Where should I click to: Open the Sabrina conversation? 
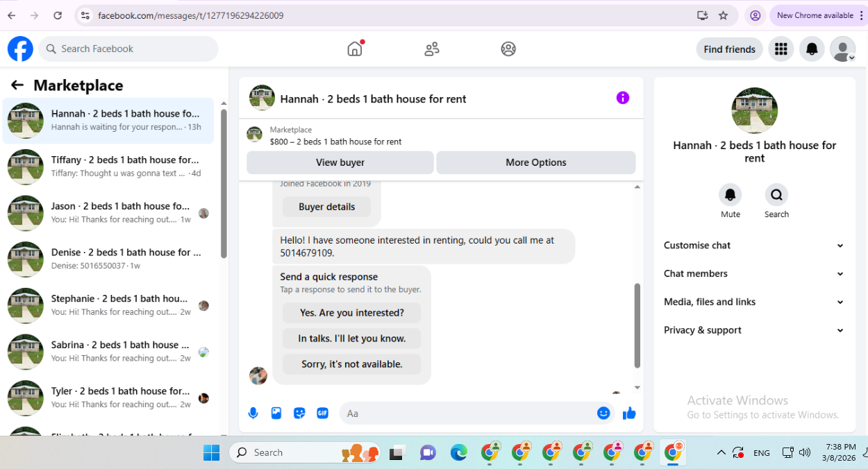108,352
